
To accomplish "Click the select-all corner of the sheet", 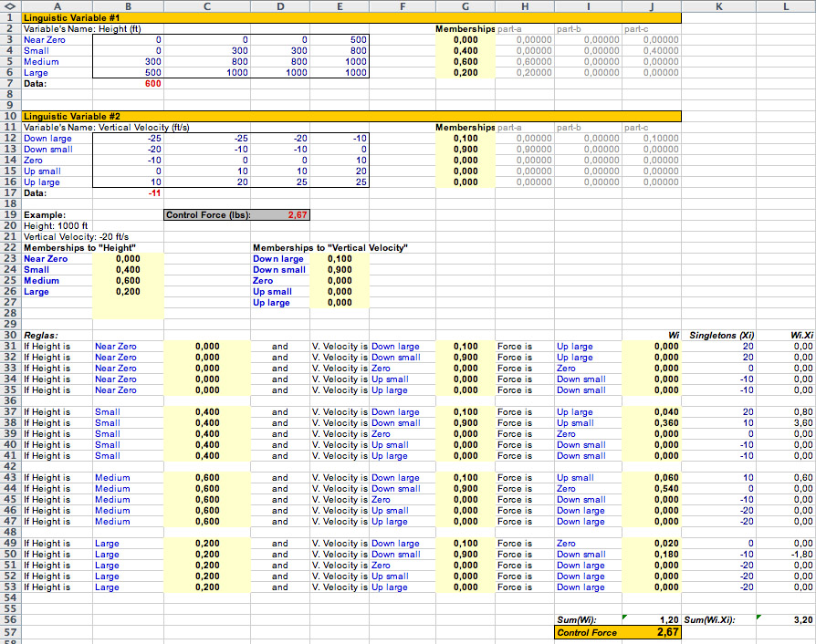I will tap(10, 6).
